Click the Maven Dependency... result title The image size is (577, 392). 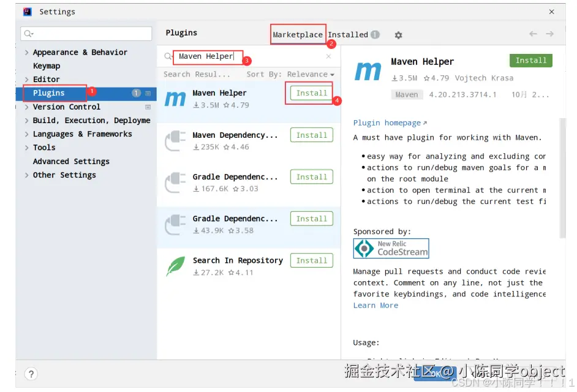pos(235,135)
